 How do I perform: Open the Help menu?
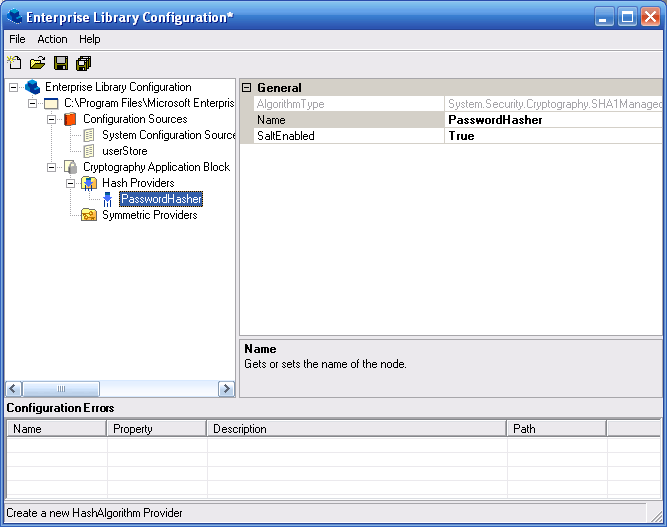tap(90, 39)
